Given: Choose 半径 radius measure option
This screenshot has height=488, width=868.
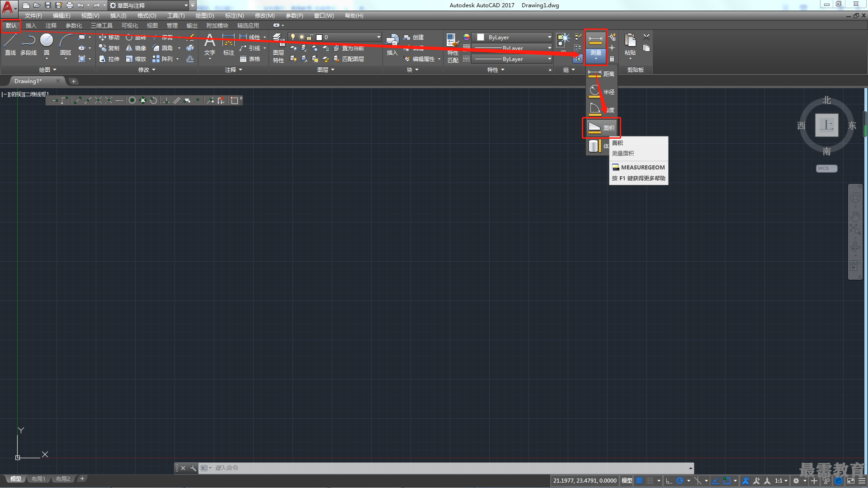Looking at the screenshot, I should (601, 92).
